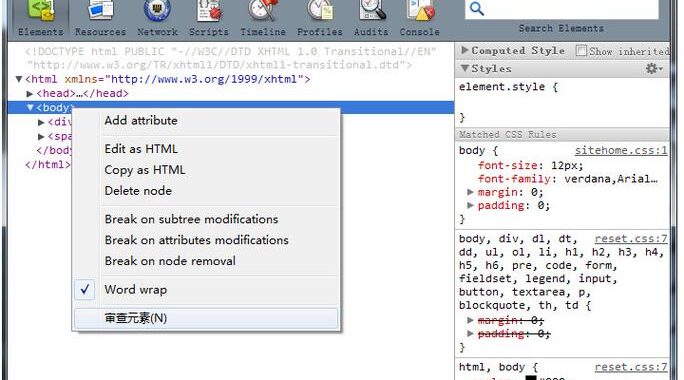This screenshot has height=380, width=684.
Task: Expand the margin property in body rule
Action: click(470, 192)
